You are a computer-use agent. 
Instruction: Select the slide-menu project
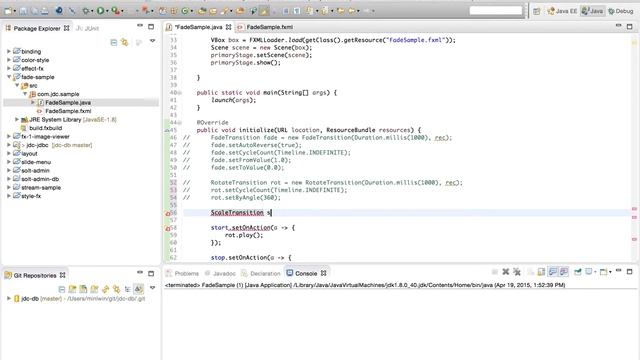[x=32, y=162]
